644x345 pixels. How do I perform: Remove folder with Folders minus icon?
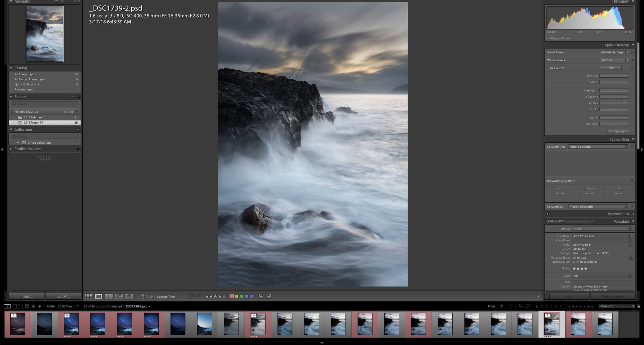click(x=72, y=97)
